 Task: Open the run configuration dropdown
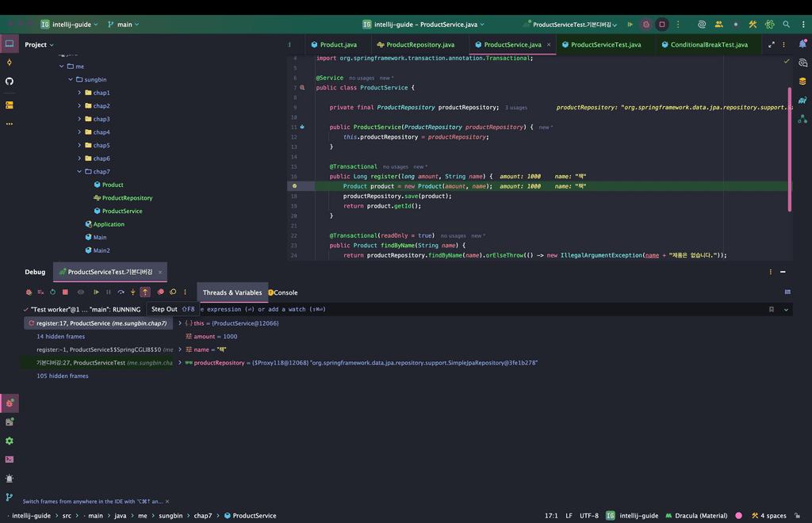point(569,25)
